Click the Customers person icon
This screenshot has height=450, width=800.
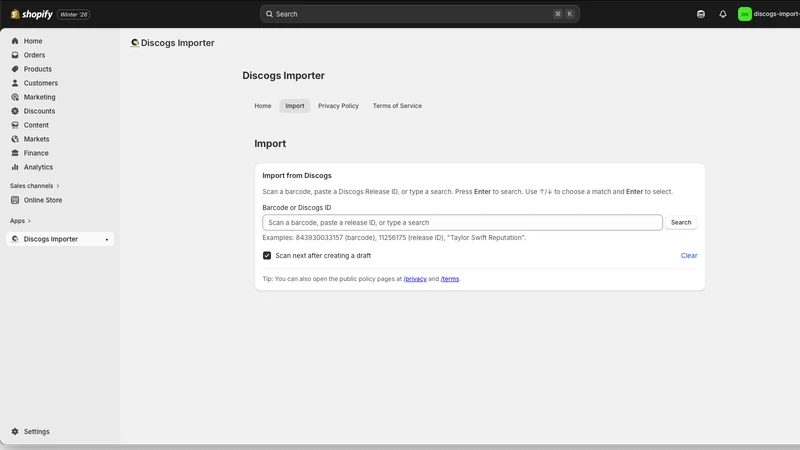[x=15, y=83]
